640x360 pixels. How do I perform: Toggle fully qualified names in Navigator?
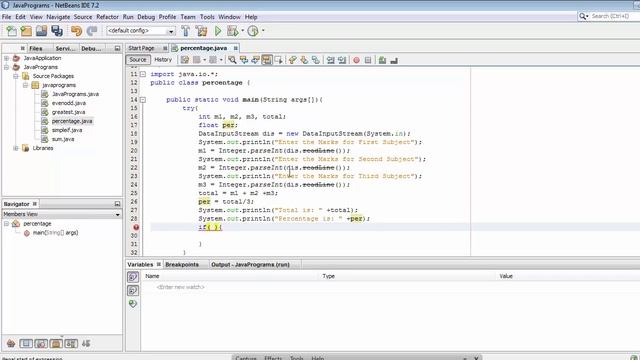click(x=71, y=343)
